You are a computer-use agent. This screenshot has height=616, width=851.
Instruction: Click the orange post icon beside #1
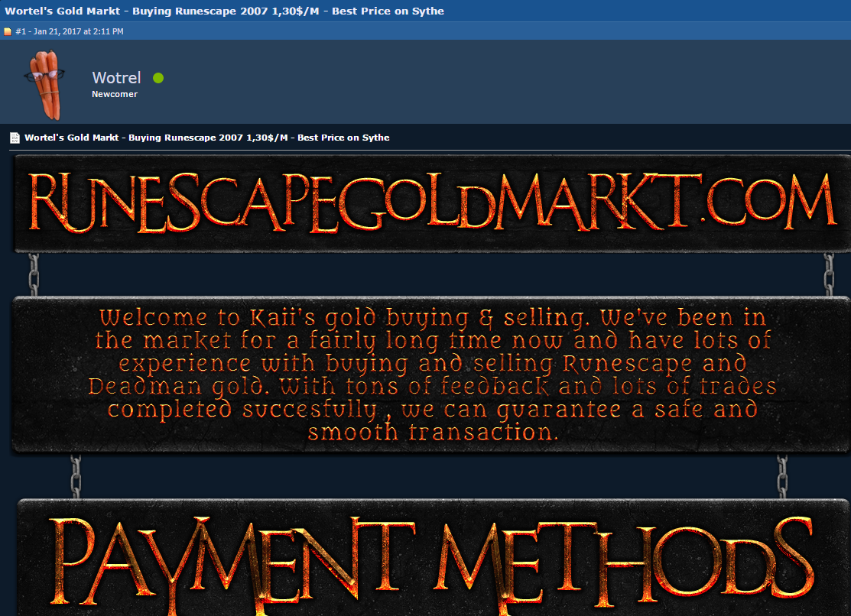pos(8,31)
